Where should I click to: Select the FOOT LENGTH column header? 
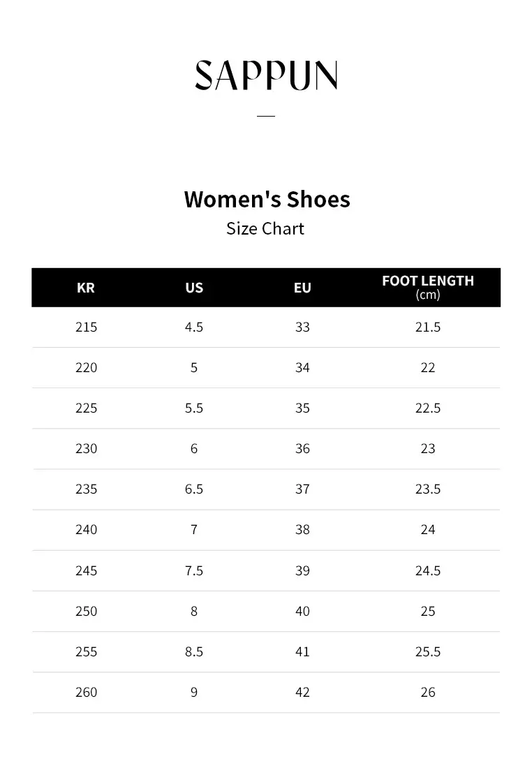click(428, 287)
